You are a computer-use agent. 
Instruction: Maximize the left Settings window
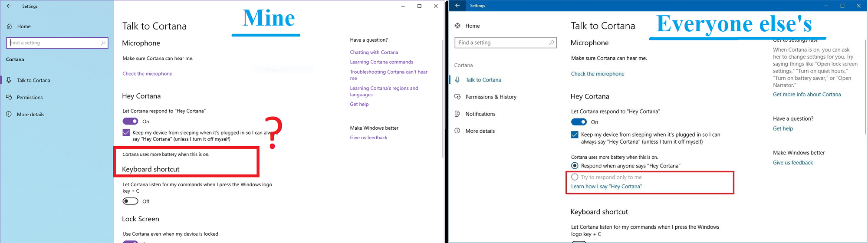(x=419, y=6)
